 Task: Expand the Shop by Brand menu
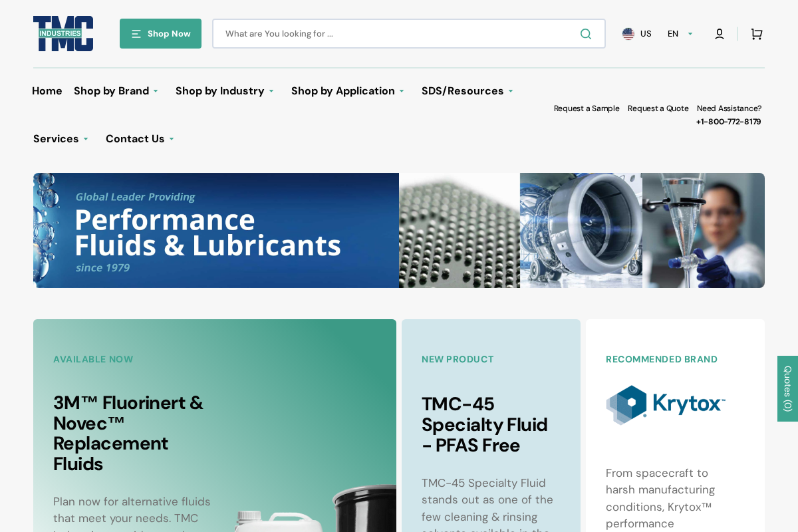pos(116,91)
